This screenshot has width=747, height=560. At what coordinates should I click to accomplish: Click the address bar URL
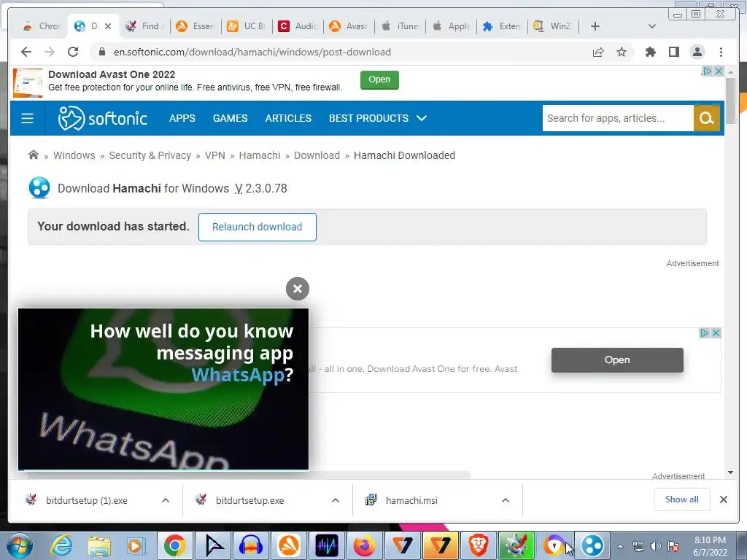252,52
